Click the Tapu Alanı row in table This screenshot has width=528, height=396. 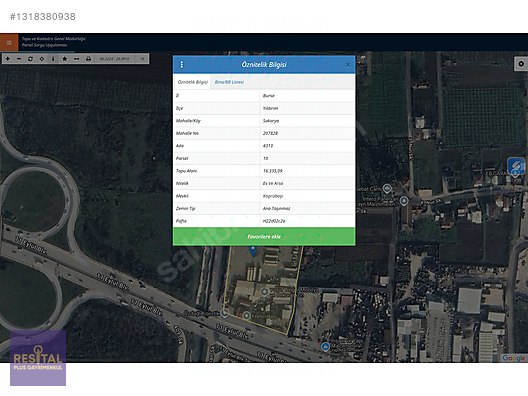pos(264,171)
